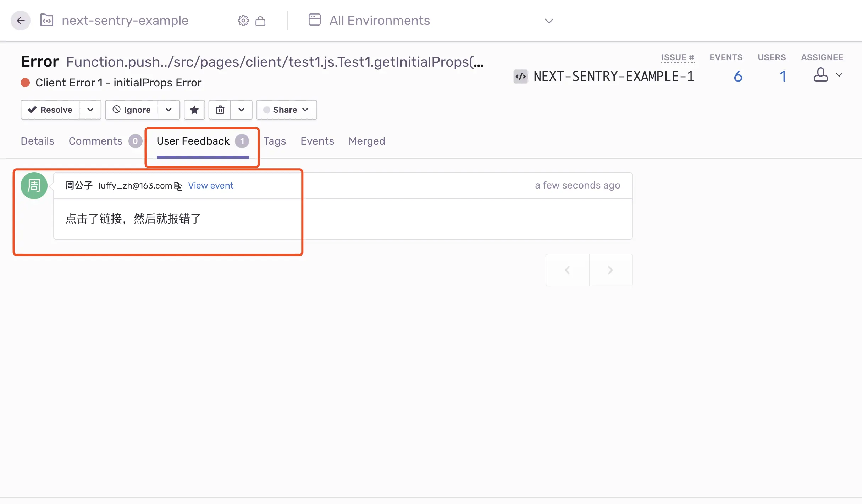
Task: Click the lock icon beside project name
Action: (260, 21)
